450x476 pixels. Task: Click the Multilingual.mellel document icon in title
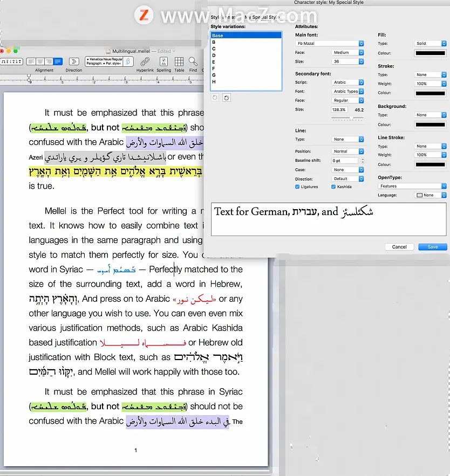(x=108, y=51)
